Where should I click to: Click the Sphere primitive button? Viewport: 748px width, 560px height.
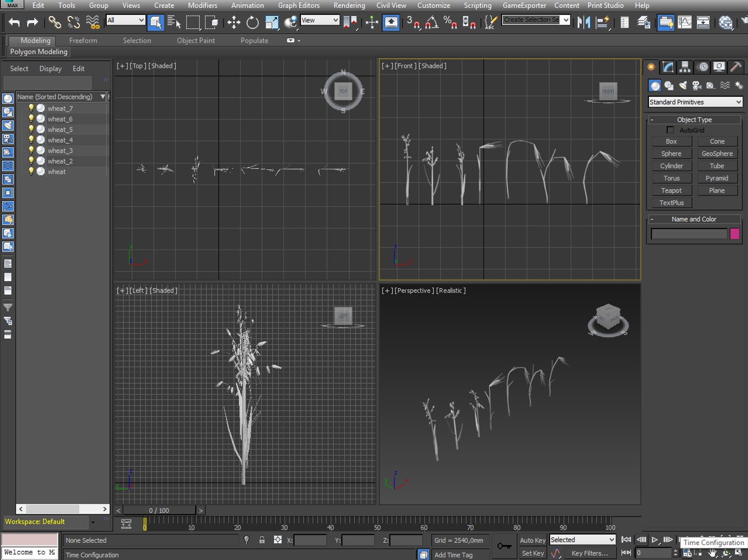tap(671, 153)
